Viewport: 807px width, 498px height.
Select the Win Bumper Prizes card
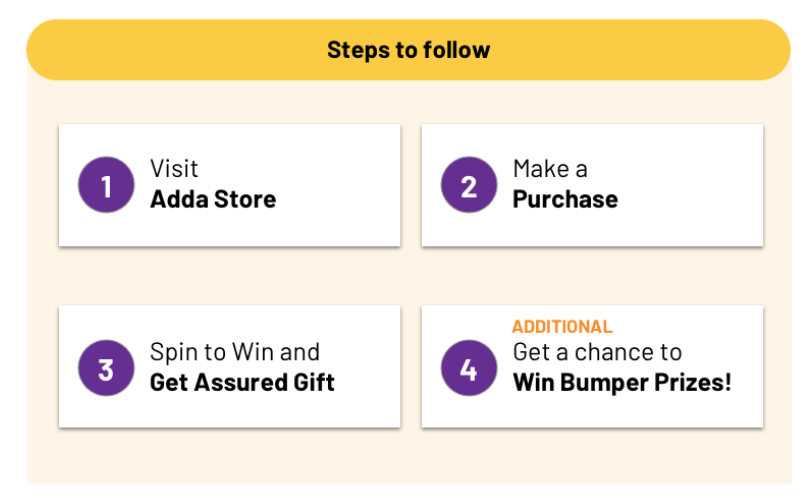click(592, 366)
